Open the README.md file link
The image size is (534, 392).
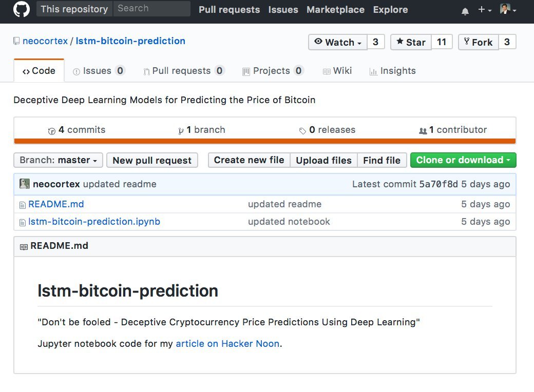tap(56, 204)
